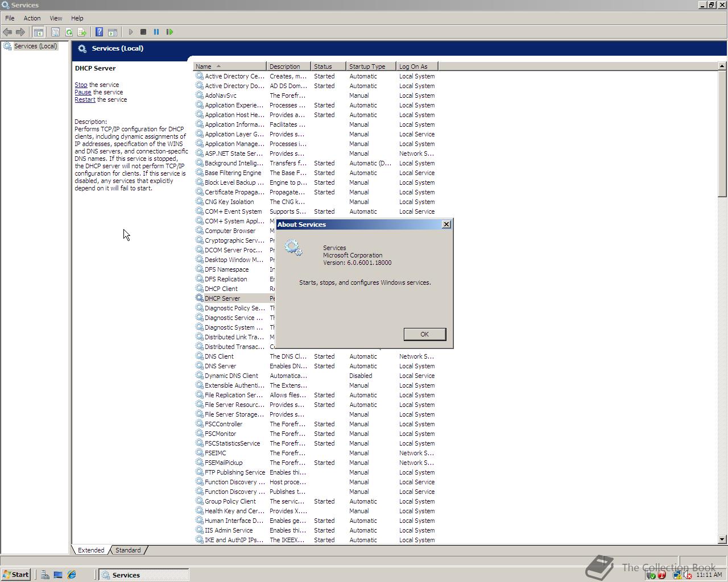This screenshot has width=728, height=582.
Task: Click the blue Help toolbar icon
Action: [99, 32]
